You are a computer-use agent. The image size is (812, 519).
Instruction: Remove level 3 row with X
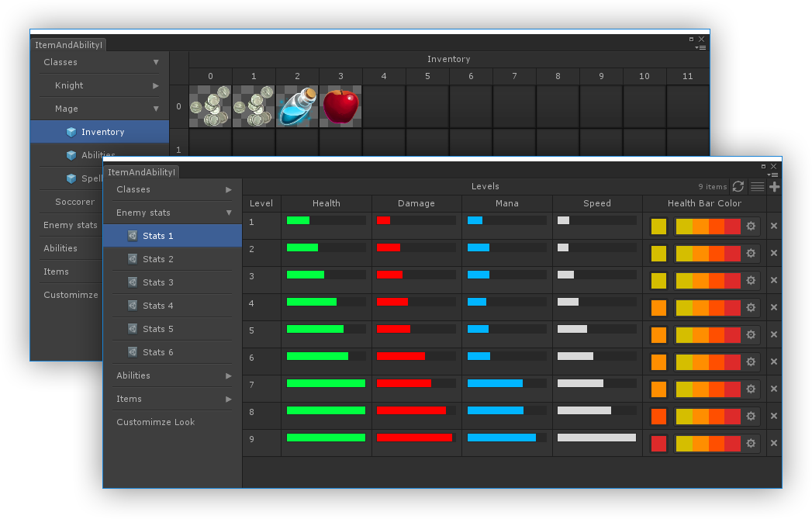coord(774,280)
